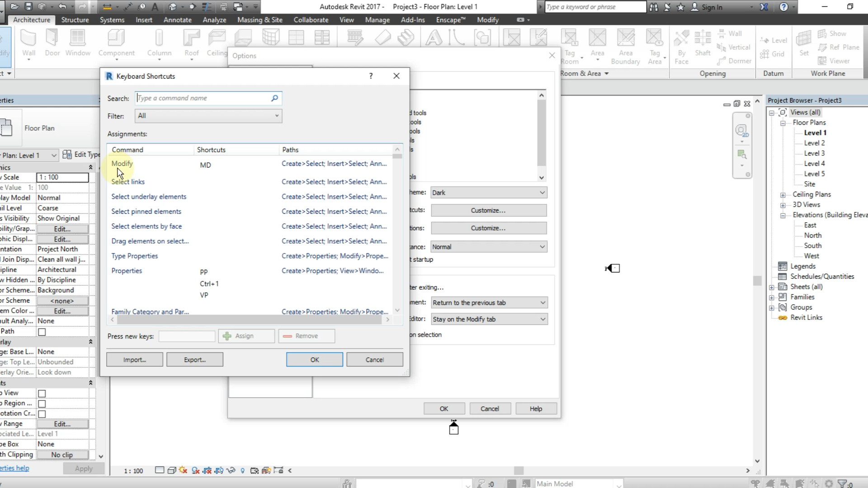Click the Grid datum tool
Screen dimensions: 868x488
point(772,54)
